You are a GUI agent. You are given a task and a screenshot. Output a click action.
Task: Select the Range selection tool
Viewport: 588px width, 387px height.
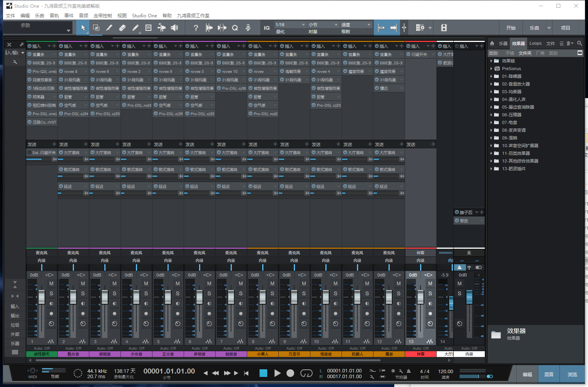click(x=96, y=28)
